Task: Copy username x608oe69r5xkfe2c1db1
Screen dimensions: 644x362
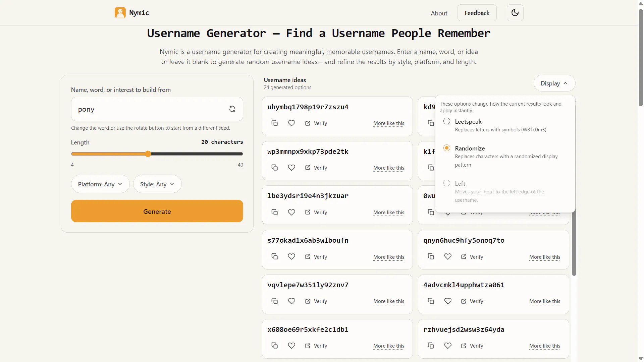Action: pos(274,346)
